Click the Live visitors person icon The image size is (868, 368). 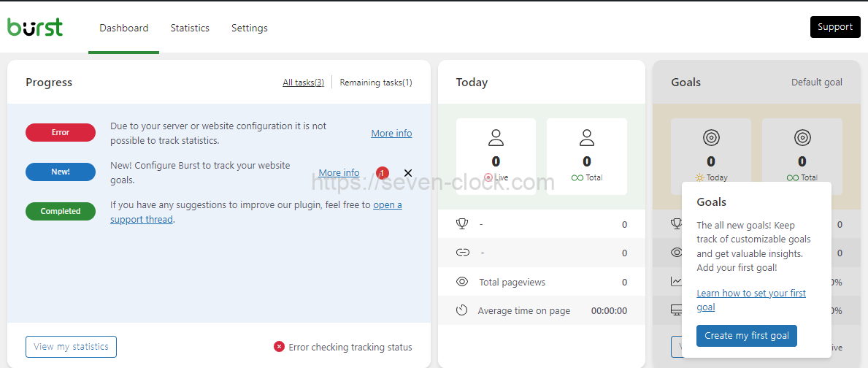pyautogui.click(x=496, y=137)
